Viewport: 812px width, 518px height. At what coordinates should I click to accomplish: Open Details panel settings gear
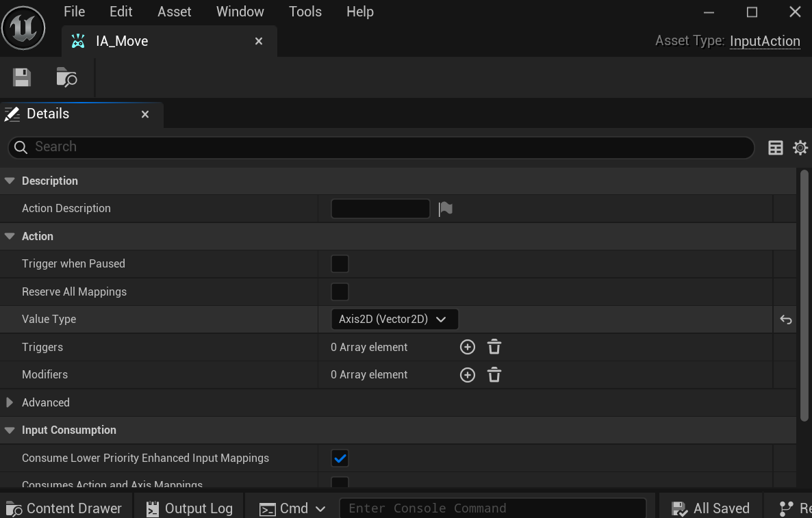[x=800, y=148]
